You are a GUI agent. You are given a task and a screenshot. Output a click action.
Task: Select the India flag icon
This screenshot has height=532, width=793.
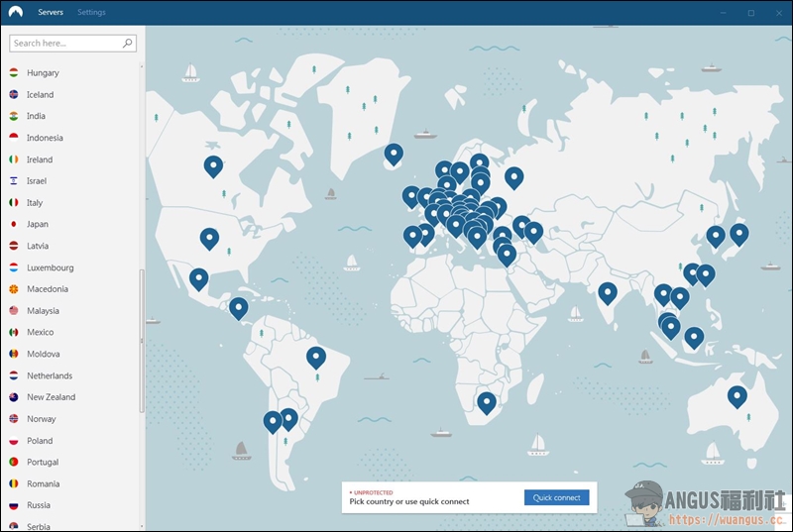click(x=14, y=116)
